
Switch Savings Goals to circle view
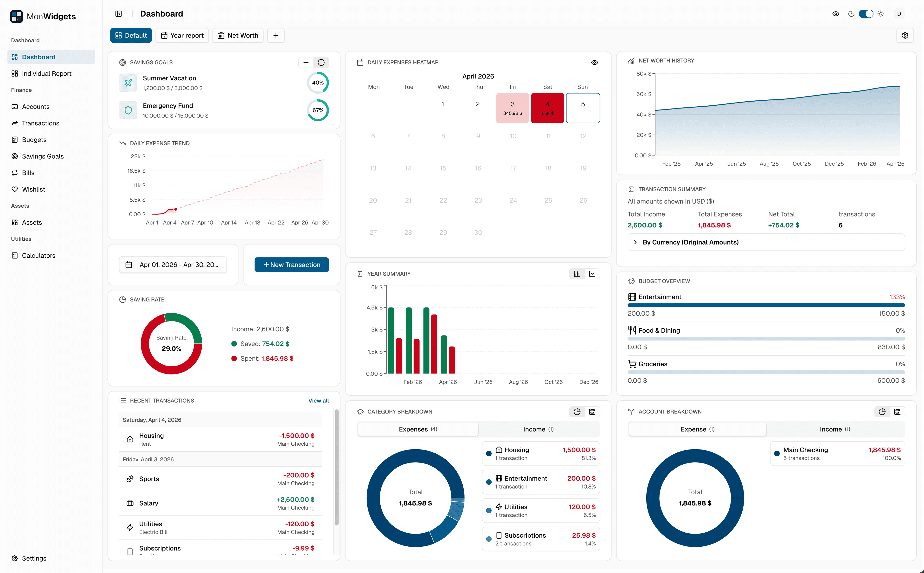(321, 63)
